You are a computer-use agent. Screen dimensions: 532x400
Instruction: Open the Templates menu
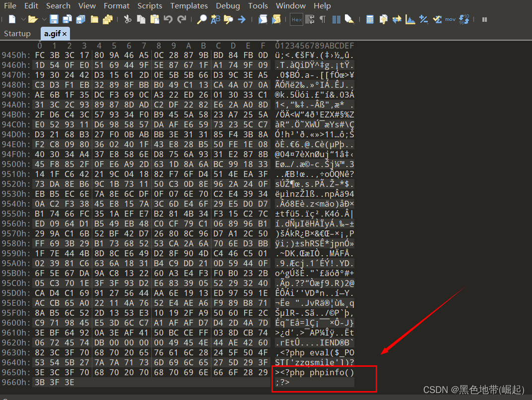(189, 6)
